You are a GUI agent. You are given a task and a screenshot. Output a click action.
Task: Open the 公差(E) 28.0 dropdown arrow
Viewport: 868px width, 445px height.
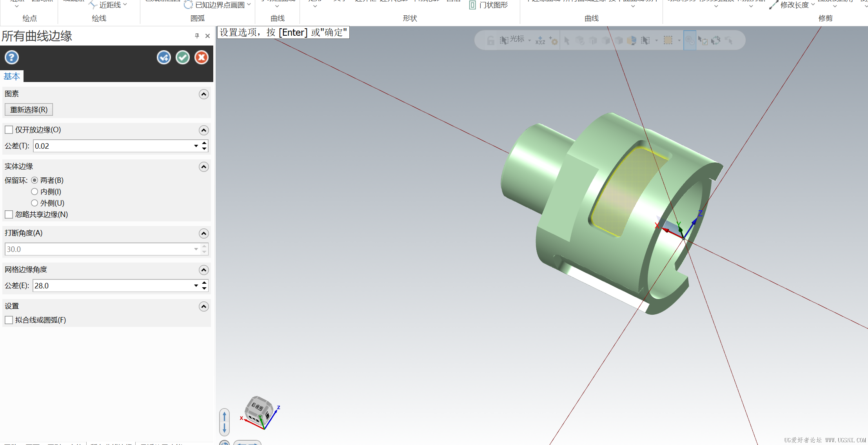pos(196,286)
